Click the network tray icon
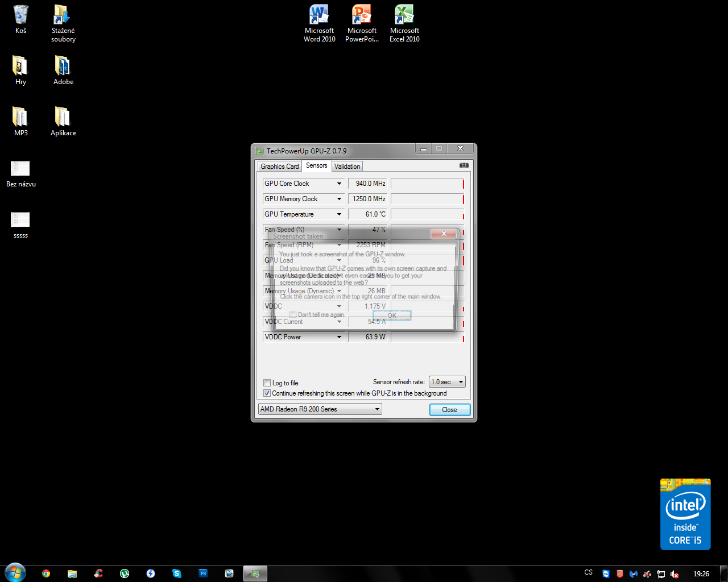 [661, 574]
